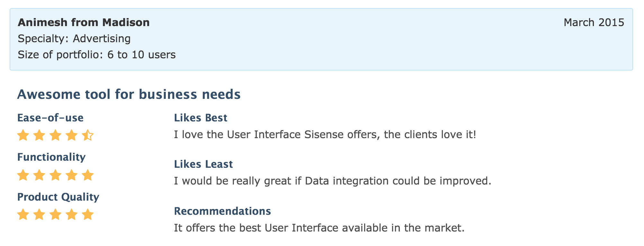The width and height of the screenshot is (644, 246).
Task: Click the third Ease-of-use star
Action: pos(55,136)
